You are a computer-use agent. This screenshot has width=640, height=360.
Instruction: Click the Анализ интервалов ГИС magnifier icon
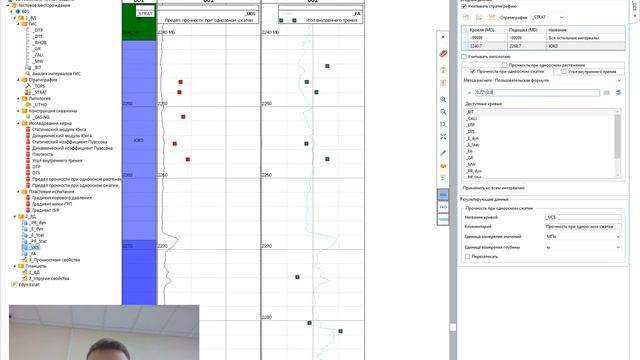tap(28, 73)
